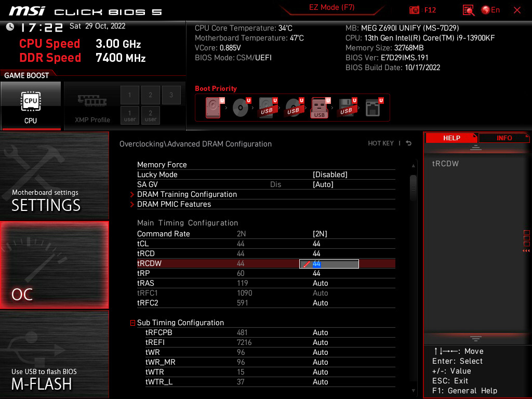
Task: Go back with the return arrow icon
Action: point(409,143)
